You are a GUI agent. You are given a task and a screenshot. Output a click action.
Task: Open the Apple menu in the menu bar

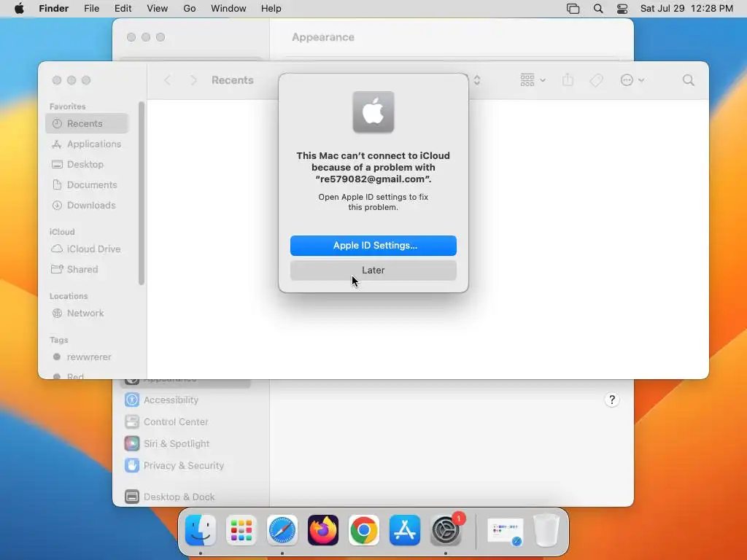point(19,9)
